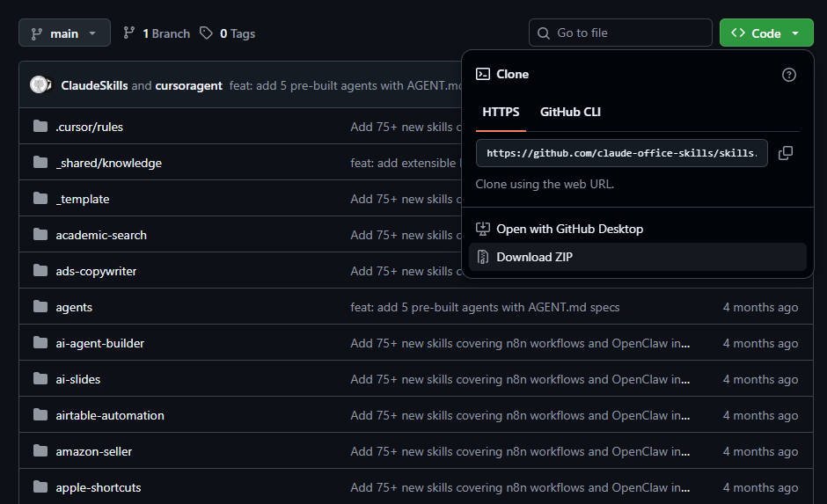Copy the clone URL with the copy icon
The height and width of the screenshot is (504, 827).
coord(786,153)
